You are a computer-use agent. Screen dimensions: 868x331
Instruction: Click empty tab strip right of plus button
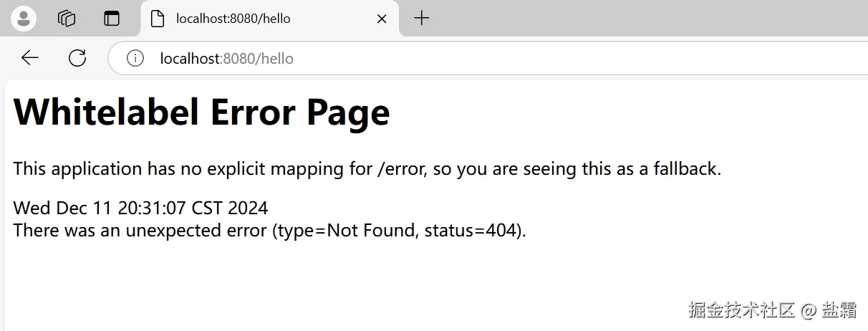point(645,19)
